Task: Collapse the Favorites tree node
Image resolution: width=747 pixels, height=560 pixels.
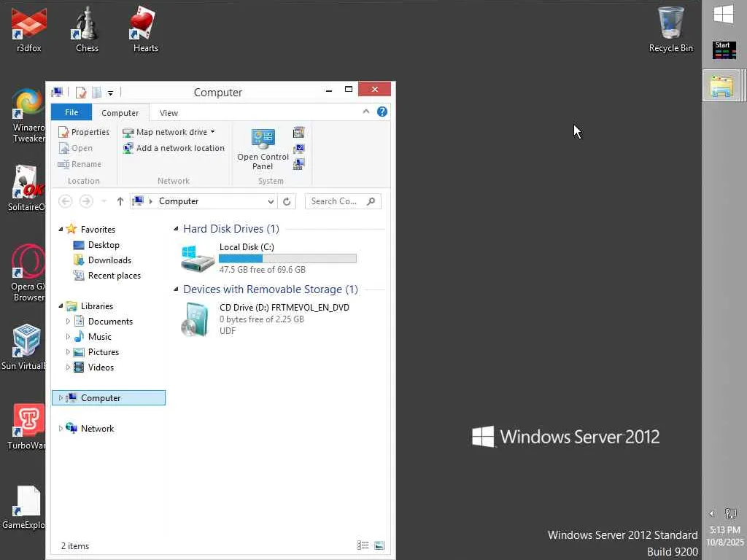Action: click(x=61, y=230)
